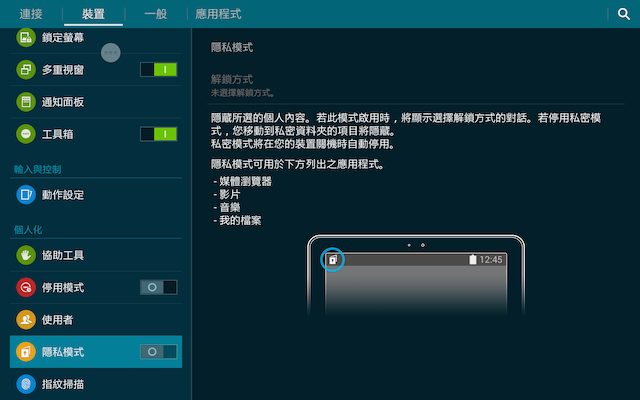640x400 pixels.
Task: Select the orange 隱私模式 icon
Action: tap(26, 352)
